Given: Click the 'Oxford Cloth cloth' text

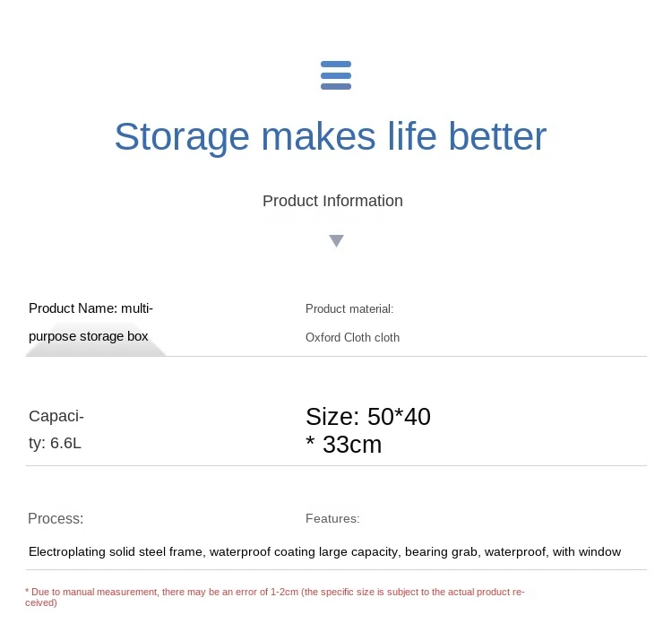Looking at the screenshot, I should pyautogui.click(x=352, y=337).
